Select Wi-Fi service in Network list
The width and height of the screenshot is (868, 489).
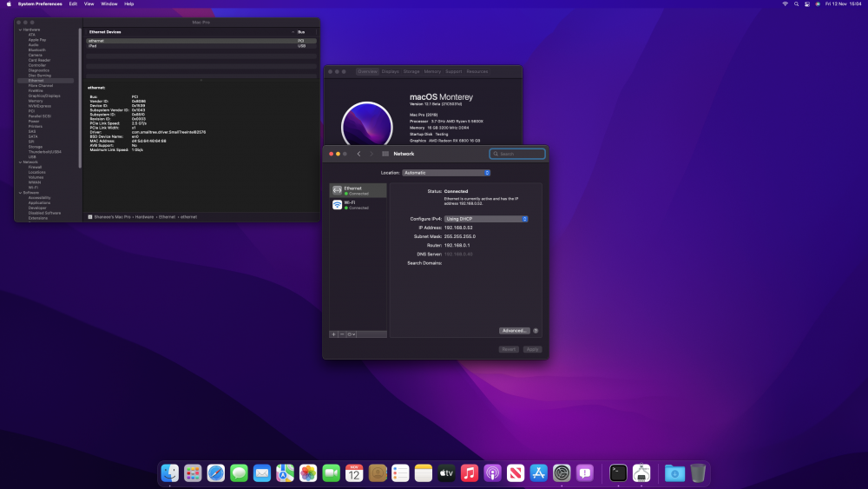coord(358,205)
